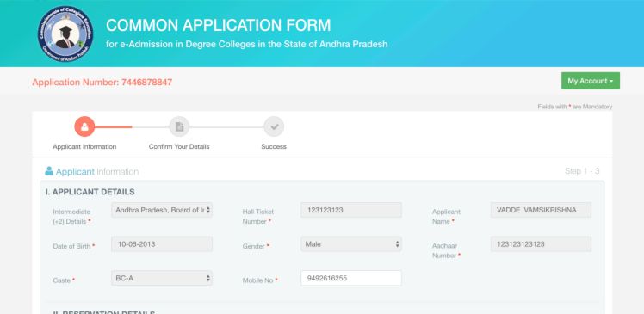Select the Confirm Your Details document icon
Viewport: 644px width, 314px height.
pos(179,126)
